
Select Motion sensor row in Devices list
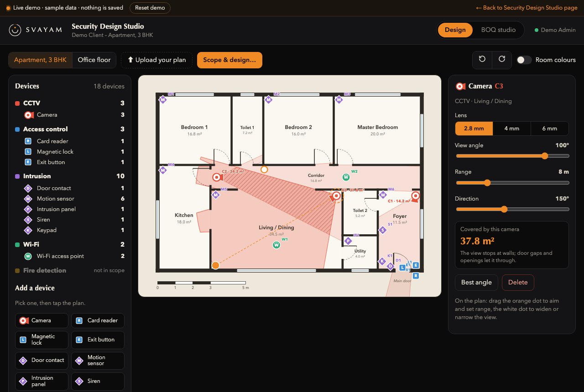[x=74, y=199]
